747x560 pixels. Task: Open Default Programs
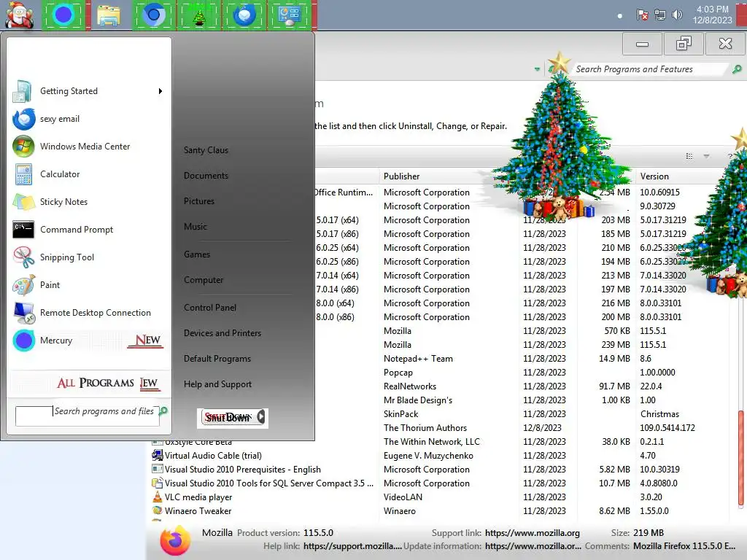coord(217,359)
